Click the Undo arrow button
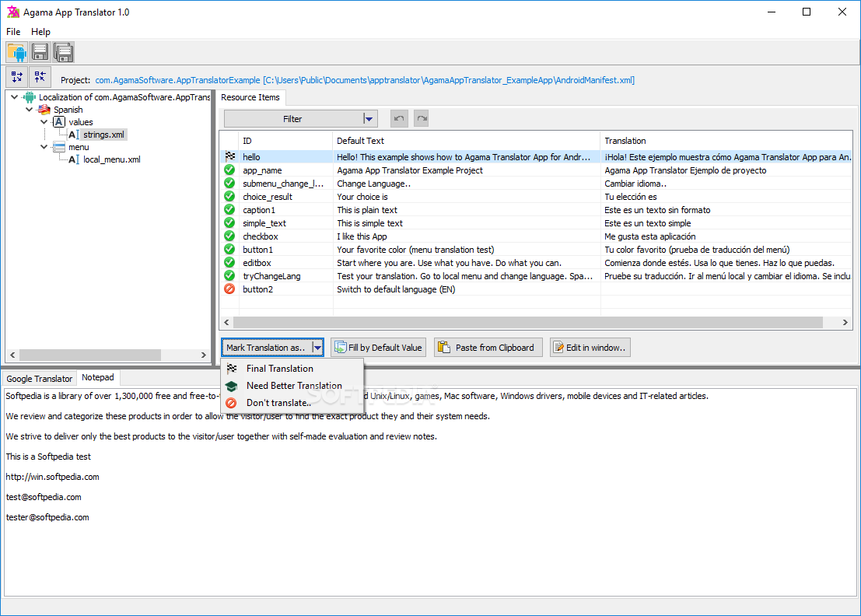This screenshot has width=861, height=616. coord(399,118)
